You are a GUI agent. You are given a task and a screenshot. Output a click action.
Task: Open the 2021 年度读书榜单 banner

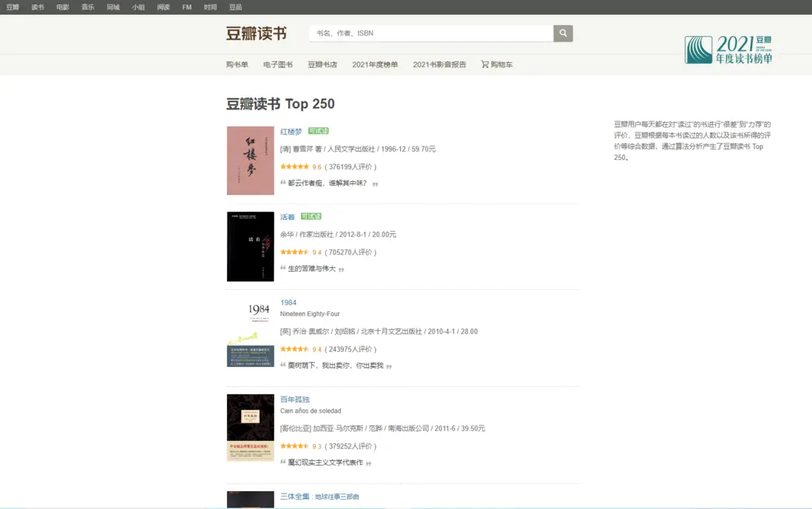(728, 50)
